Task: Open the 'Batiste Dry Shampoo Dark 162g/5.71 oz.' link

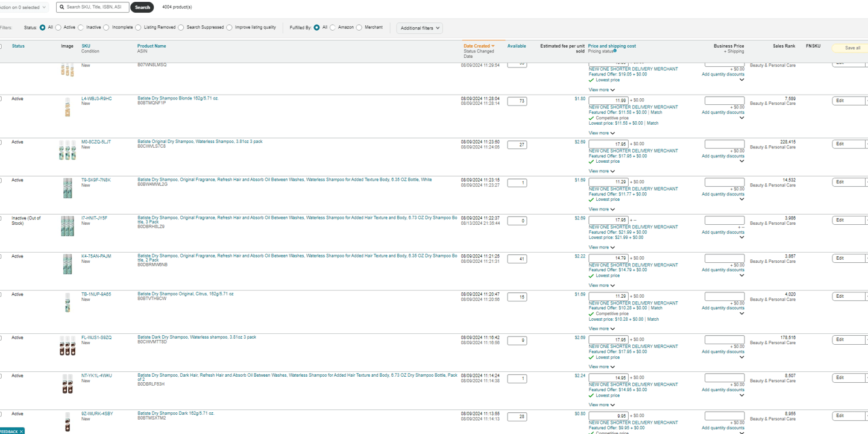Action: 176,414
